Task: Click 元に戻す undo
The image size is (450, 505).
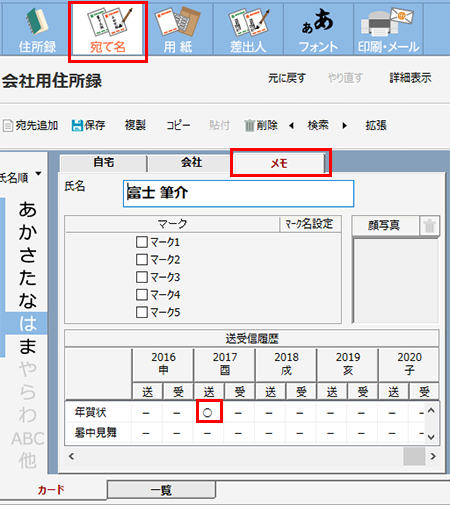Action: point(287,78)
